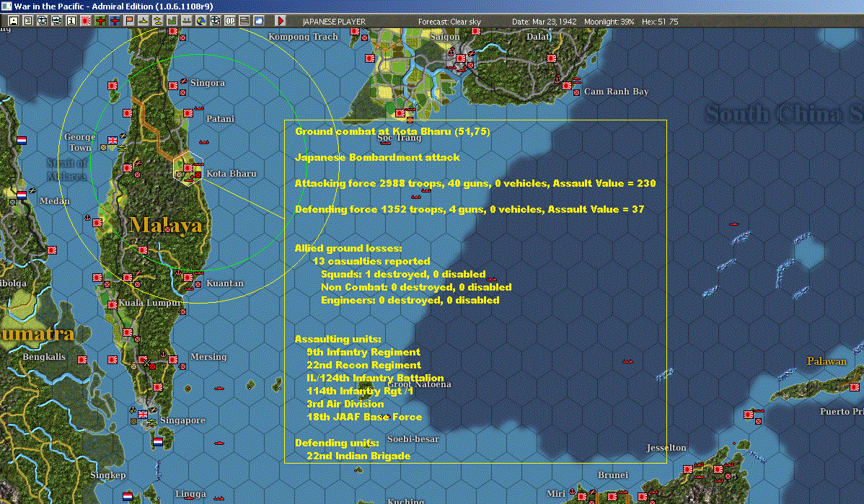The width and height of the screenshot is (864, 504).
Task: Open the ship window list icon
Action: [56, 21]
